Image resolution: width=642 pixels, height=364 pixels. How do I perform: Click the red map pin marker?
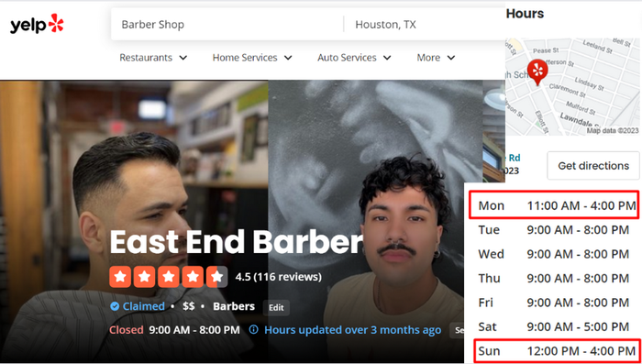[x=537, y=72]
